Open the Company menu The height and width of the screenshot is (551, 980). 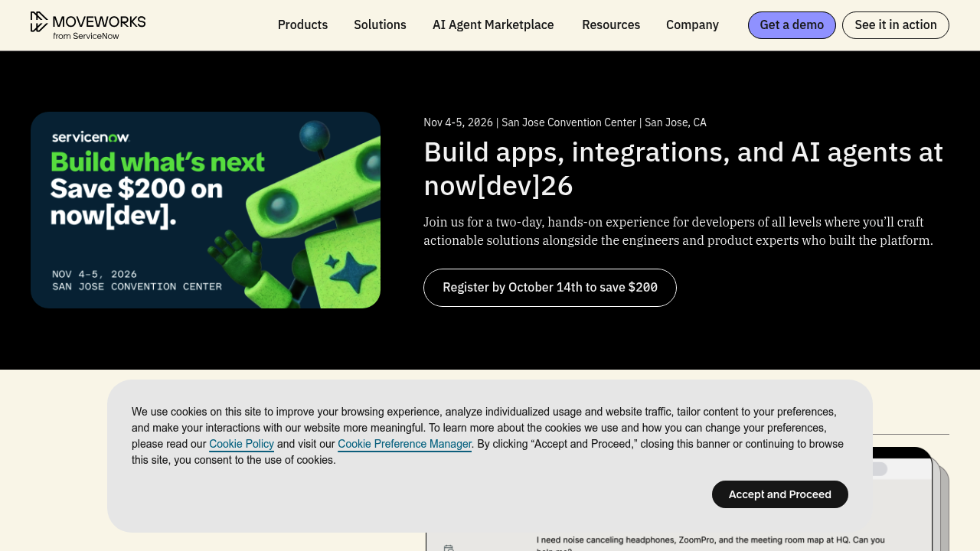click(x=692, y=25)
